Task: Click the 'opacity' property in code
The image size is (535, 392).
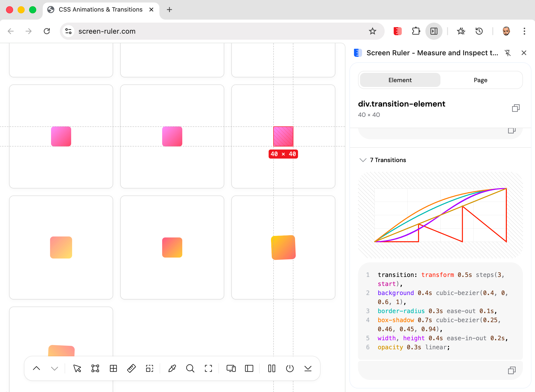Action: pos(390,347)
